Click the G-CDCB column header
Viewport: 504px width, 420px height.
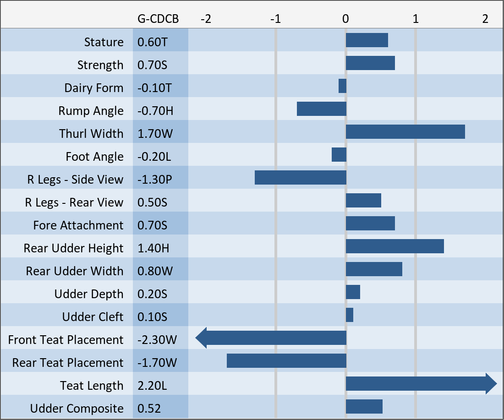coord(158,19)
